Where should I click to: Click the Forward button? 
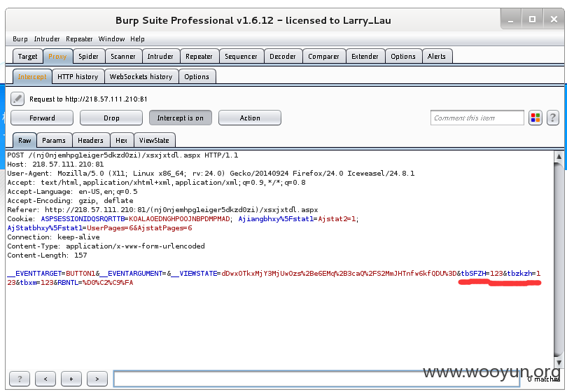tap(42, 118)
